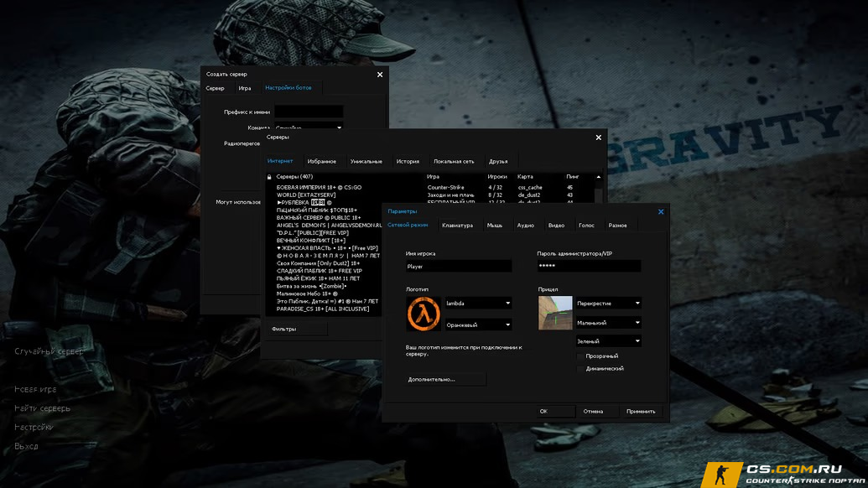Click the lambda logo preview image
Image resolution: width=868 pixels, height=488 pixels.
[424, 314]
